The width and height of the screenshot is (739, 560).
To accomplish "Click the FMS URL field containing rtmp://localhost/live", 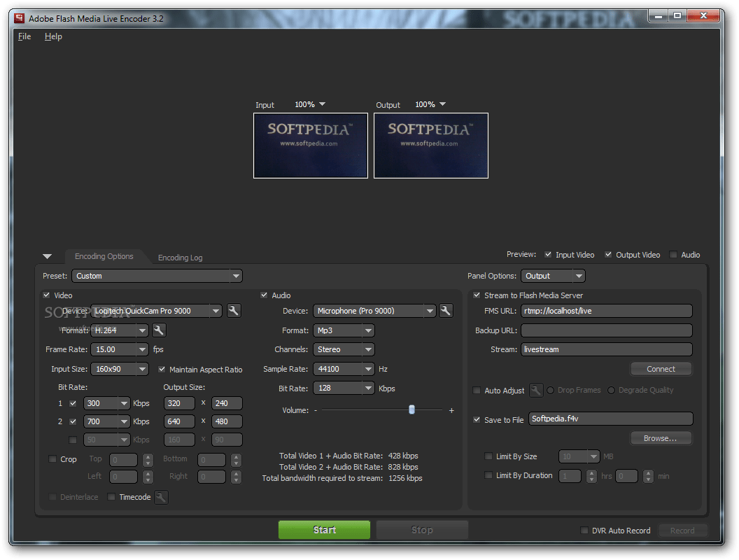I will click(x=606, y=310).
